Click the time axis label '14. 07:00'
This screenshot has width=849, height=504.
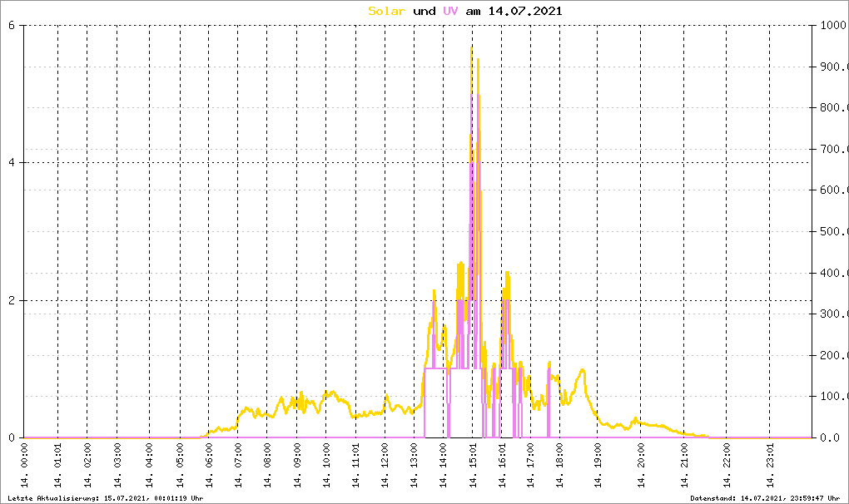[x=238, y=466]
